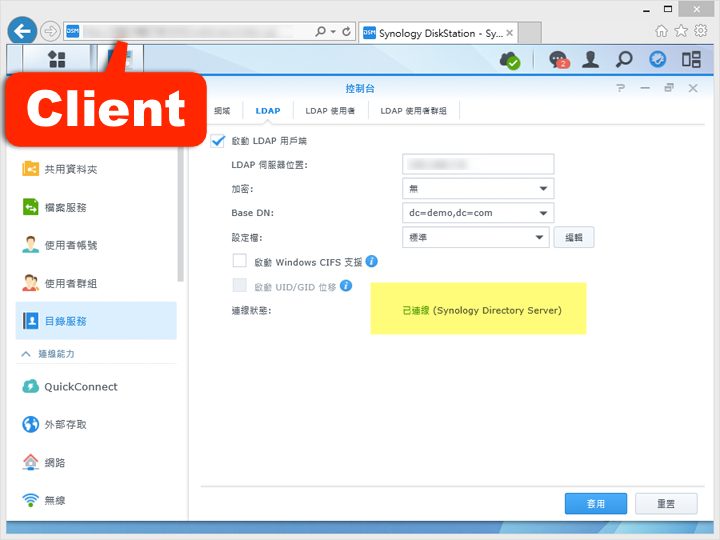Click the 編輯 button
The height and width of the screenshot is (540, 720).
tap(574, 237)
